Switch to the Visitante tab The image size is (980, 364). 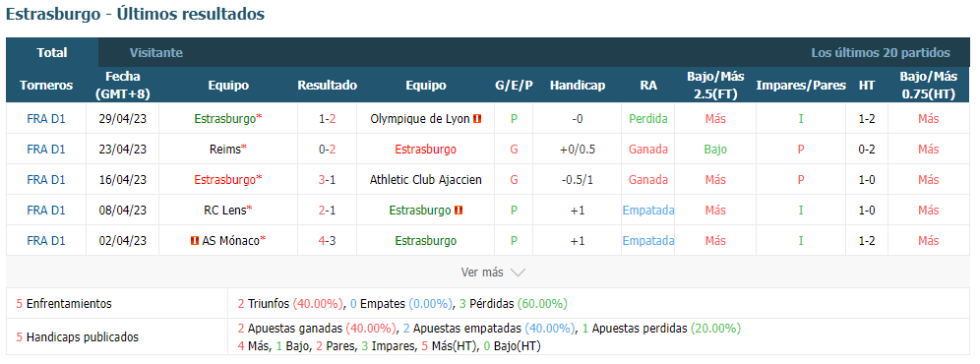pos(156,52)
